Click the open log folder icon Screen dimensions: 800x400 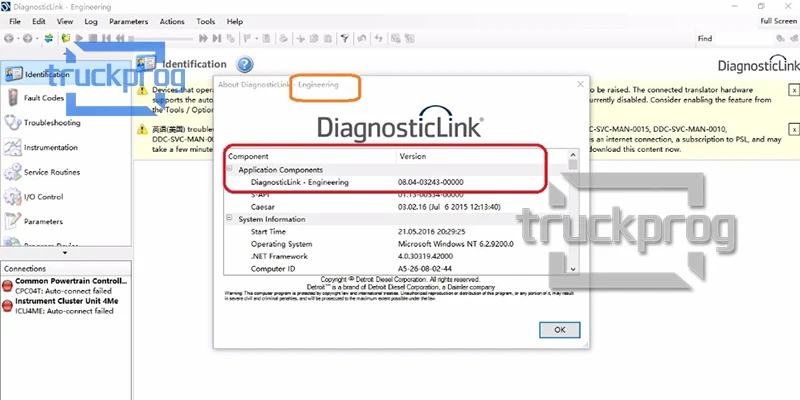pyautogui.click(x=65, y=38)
